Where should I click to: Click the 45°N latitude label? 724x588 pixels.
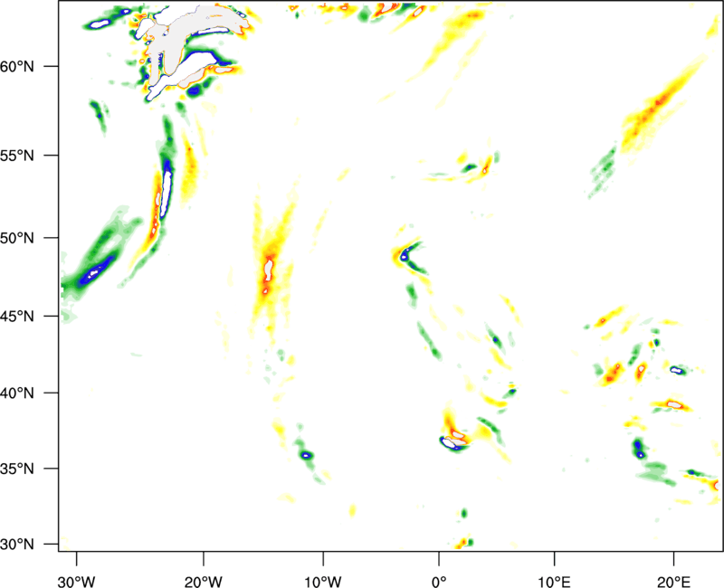[x=17, y=316]
